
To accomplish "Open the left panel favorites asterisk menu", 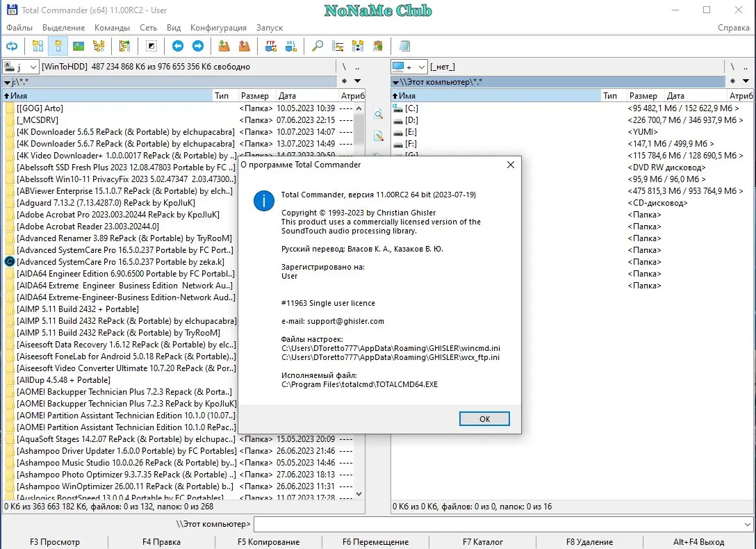I will tap(344, 81).
